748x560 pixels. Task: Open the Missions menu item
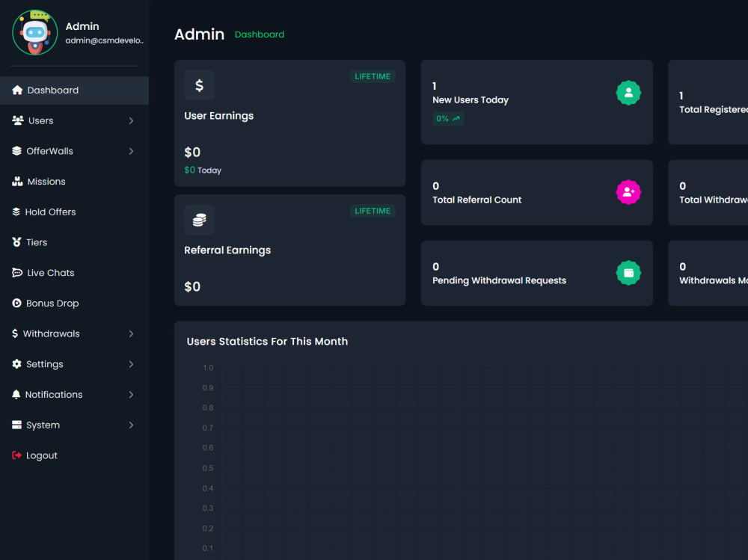pyautogui.click(x=74, y=182)
